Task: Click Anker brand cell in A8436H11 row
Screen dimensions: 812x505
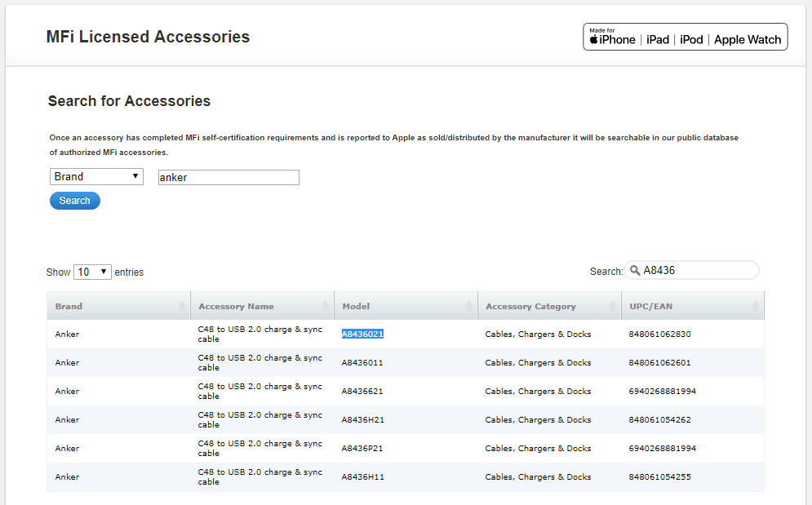Action: tap(67, 476)
